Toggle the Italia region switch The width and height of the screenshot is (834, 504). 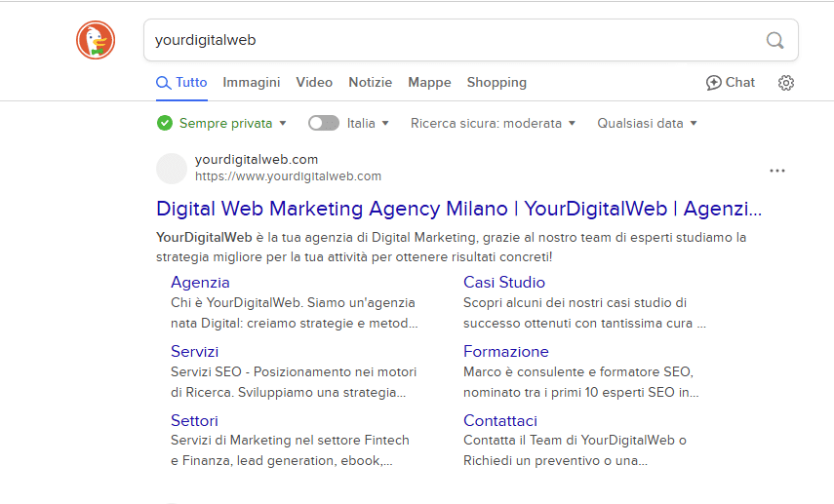(x=324, y=124)
